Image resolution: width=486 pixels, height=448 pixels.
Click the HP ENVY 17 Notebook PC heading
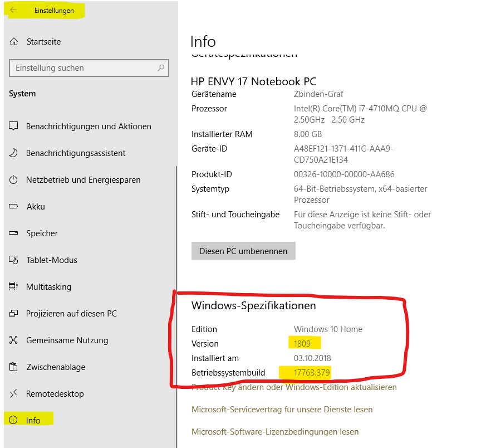coord(253,81)
